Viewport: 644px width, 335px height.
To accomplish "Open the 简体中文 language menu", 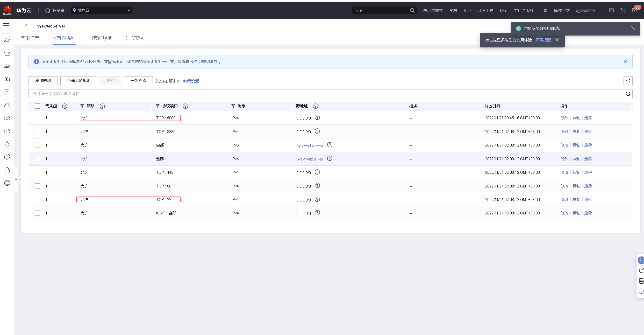I will (x=562, y=10).
